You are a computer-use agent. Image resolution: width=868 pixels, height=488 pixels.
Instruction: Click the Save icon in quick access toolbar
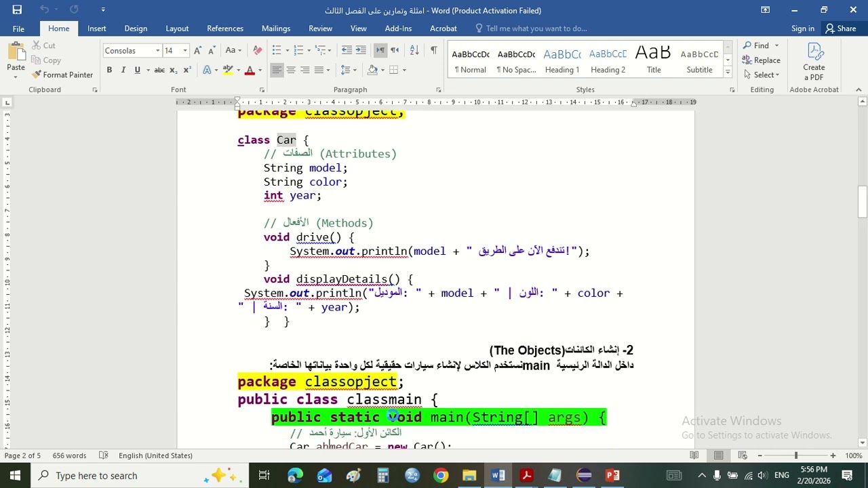[x=17, y=9]
